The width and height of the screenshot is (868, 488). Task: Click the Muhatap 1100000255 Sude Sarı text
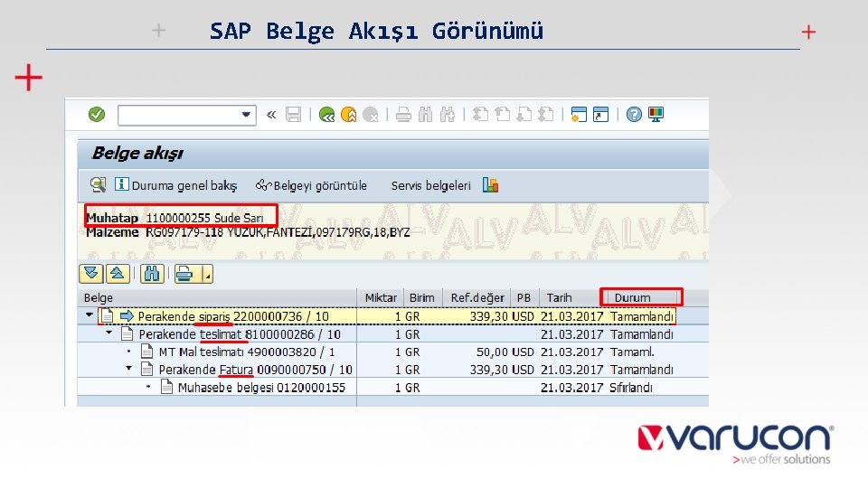(x=175, y=218)
